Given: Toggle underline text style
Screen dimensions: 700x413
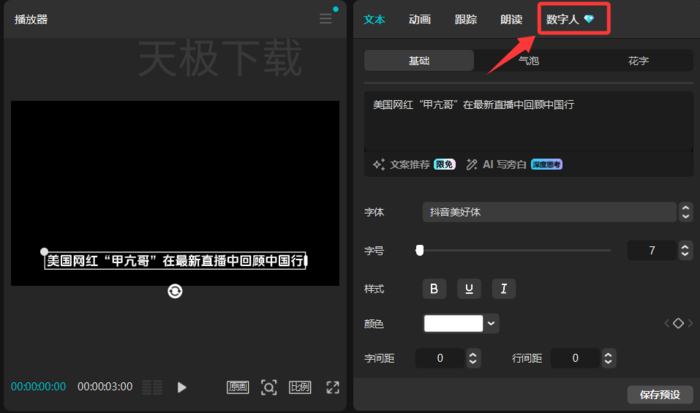Looking at the screenshot, I should coord(469,289).
